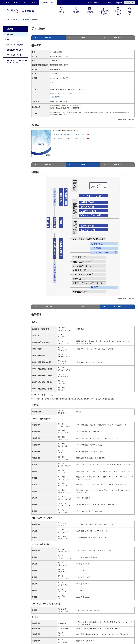Select みずほ証券について header tab

pos(48,3)
